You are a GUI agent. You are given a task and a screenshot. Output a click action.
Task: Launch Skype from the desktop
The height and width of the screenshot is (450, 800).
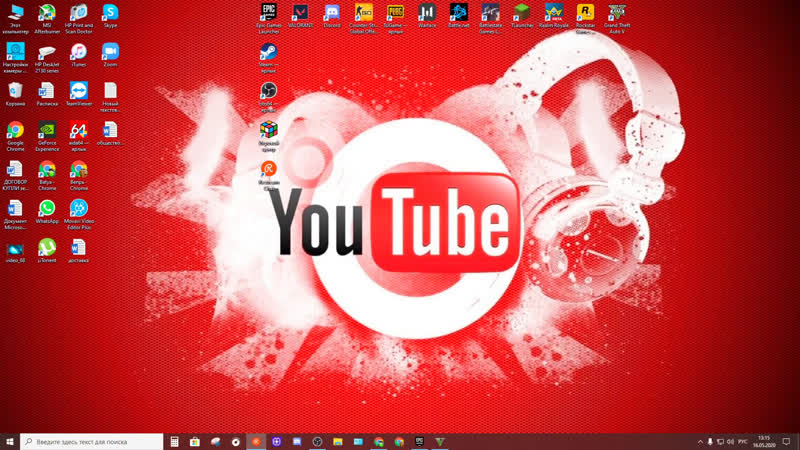[110, 16]
